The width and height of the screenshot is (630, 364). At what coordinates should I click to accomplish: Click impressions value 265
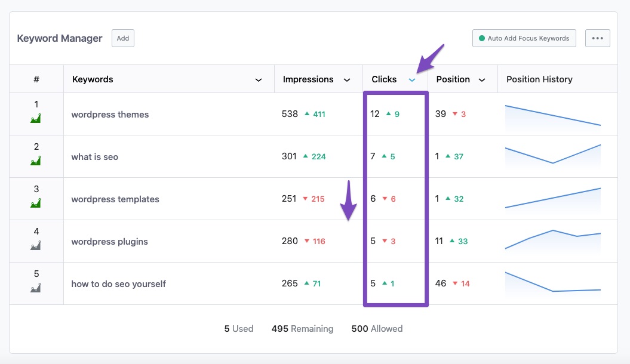tap(290, 283)
